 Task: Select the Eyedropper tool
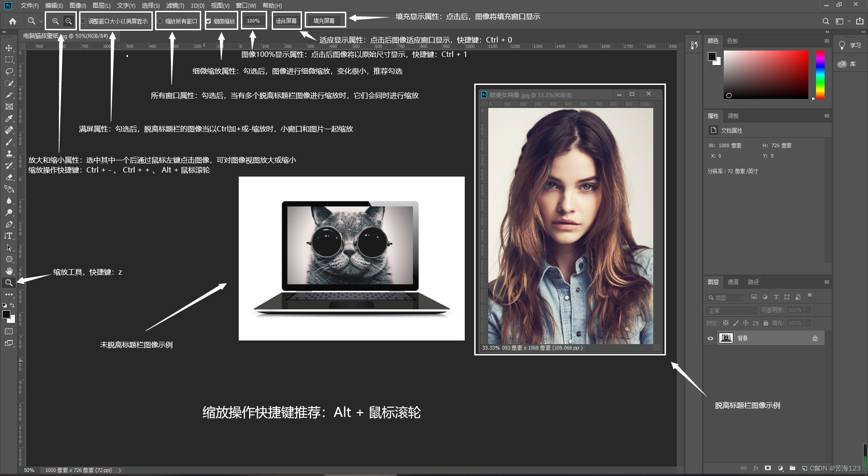coord(9,118)
